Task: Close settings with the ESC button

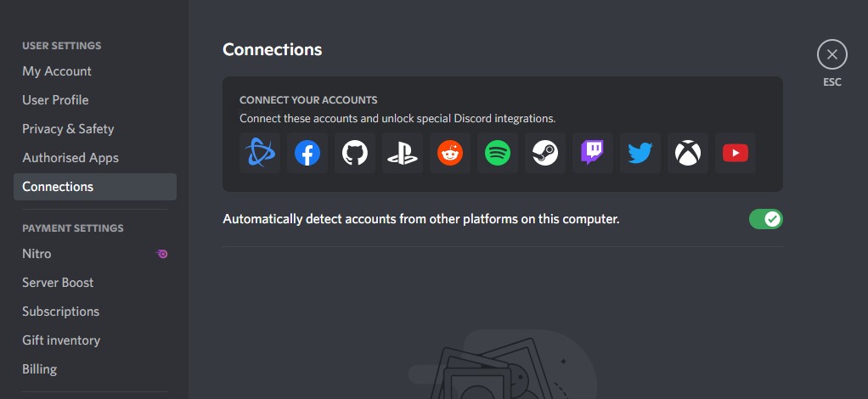Action: 831,55
